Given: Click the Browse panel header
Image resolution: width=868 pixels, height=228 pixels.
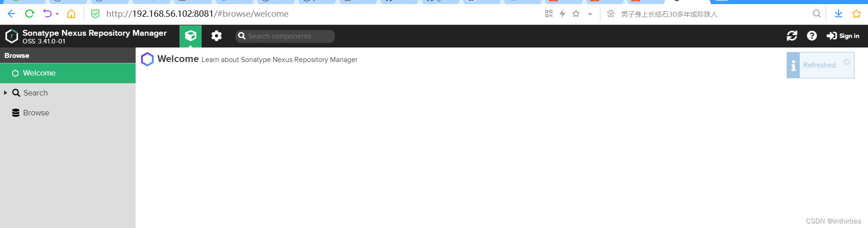Looking at the screenshot, I should (68, 55).
